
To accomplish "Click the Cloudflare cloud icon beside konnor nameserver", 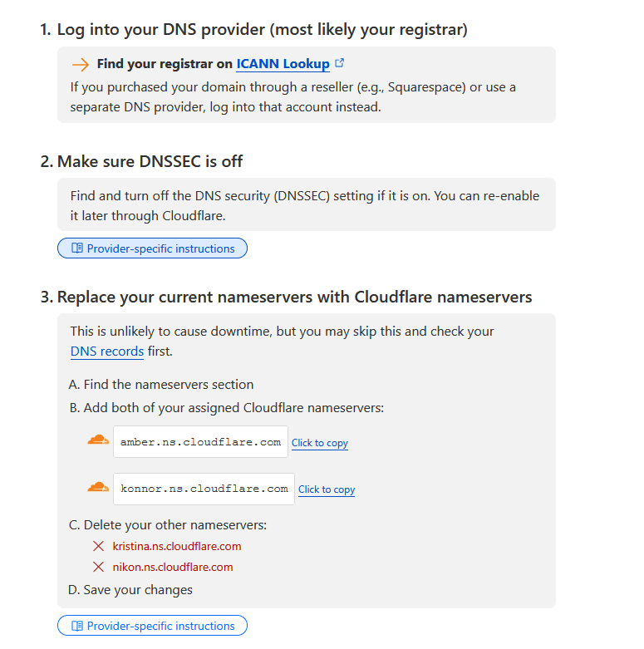I will pyautogui.click(x=98, y=487).
